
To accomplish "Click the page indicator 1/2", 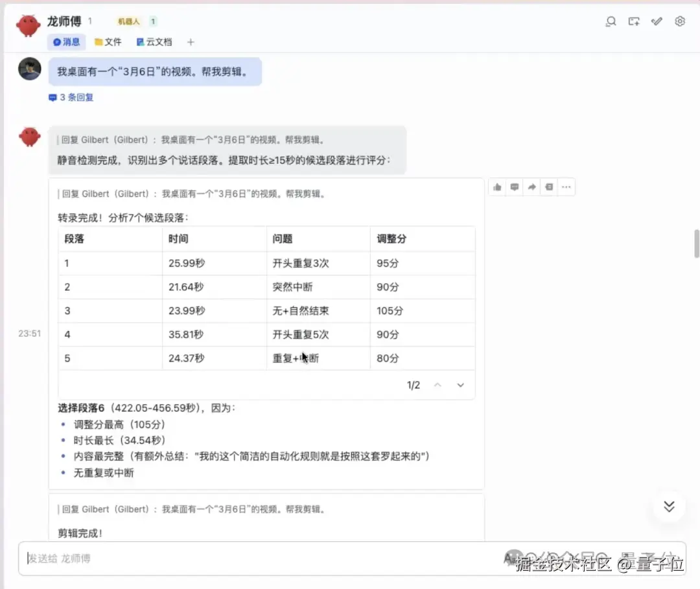I will (x=414, y=385).
